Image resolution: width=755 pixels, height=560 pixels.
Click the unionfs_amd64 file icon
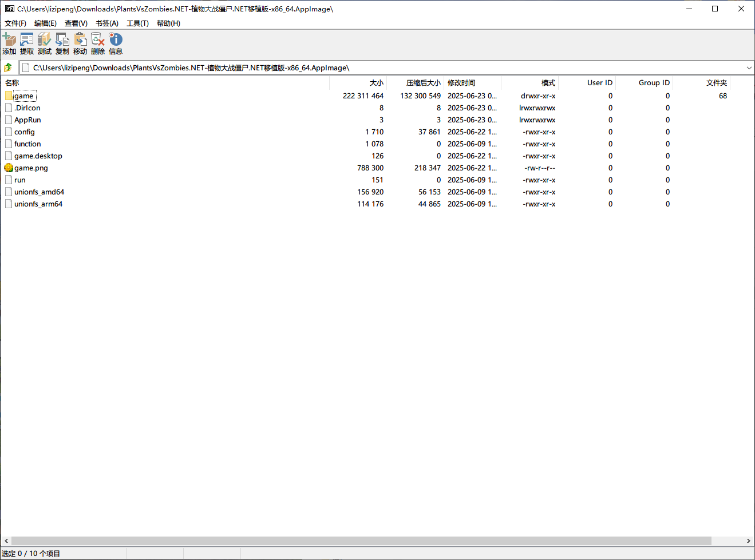pos(9,192)
